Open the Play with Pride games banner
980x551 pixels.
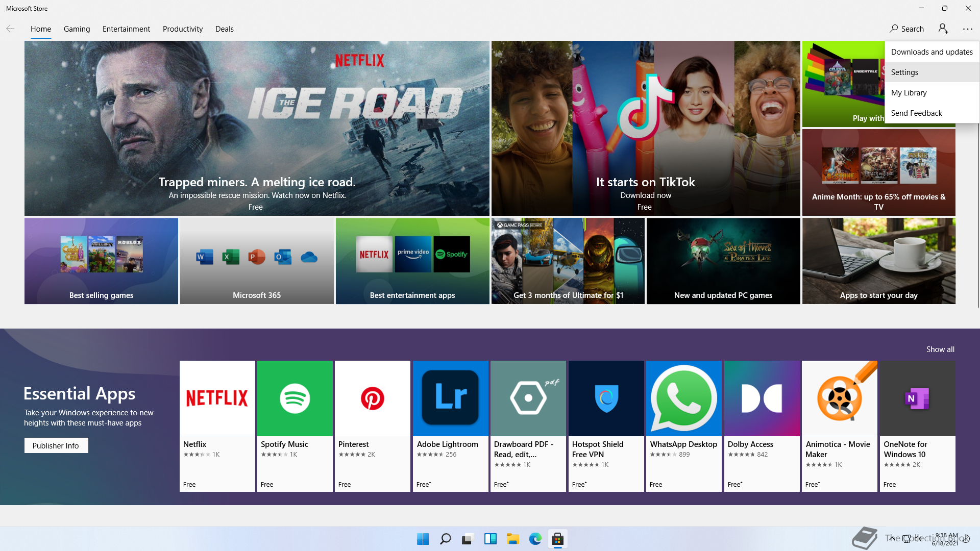pyautogui.click(x=843, y=84)
